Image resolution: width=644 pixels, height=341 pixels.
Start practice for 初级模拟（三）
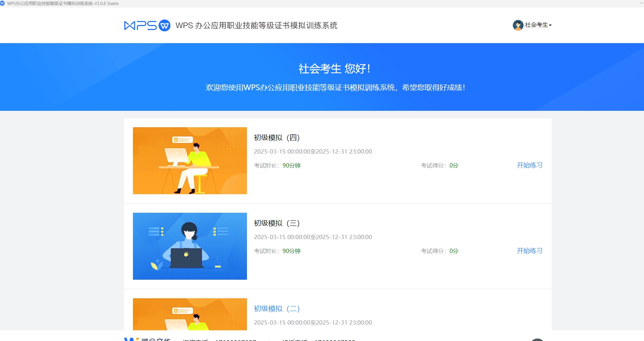click(530, 251)
